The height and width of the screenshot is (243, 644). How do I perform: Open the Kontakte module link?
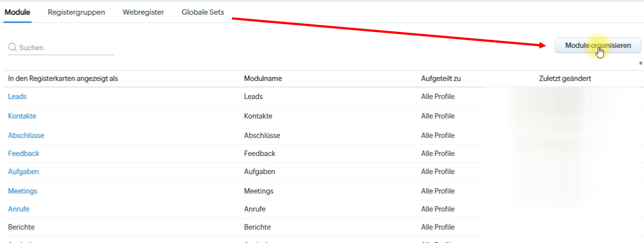pos(22,116)
